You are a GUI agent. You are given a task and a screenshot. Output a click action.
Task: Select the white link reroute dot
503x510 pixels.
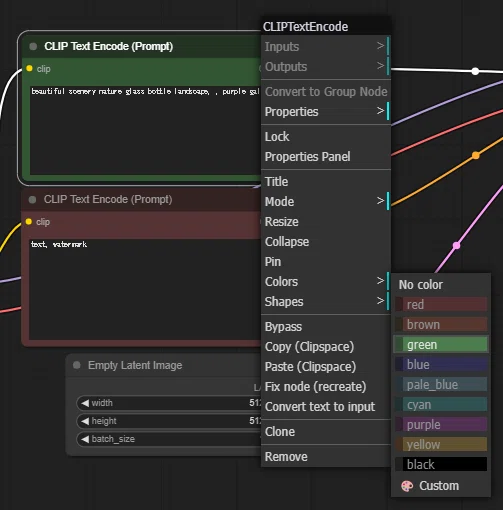pos(475,71)
